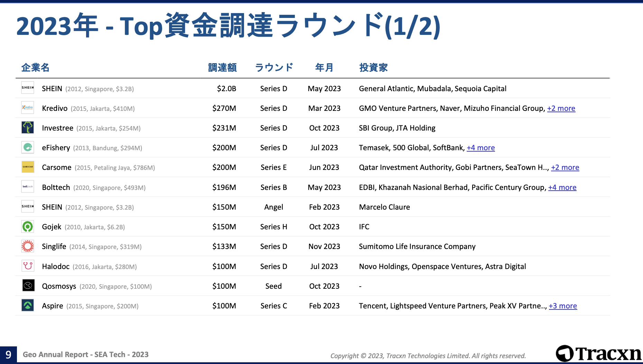Click Gojek details (2010, Jakarta, $6.2B)
The height and width of the screenshot is (364, 643).
point(95,227)
